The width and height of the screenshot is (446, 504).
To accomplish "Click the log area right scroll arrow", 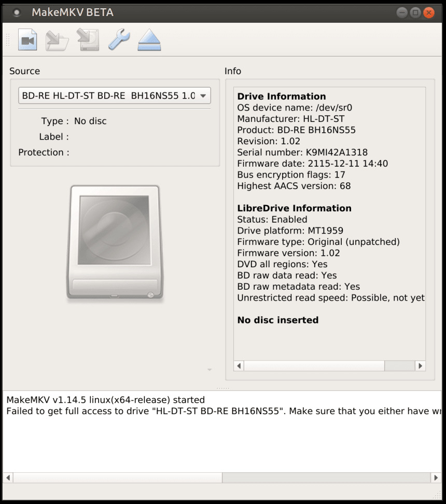I will tap(436, 478).
